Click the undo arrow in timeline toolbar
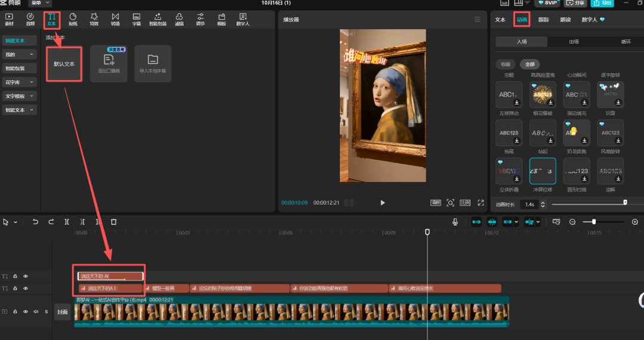Viewport: 644px width, 340px height. pos(35,222)
